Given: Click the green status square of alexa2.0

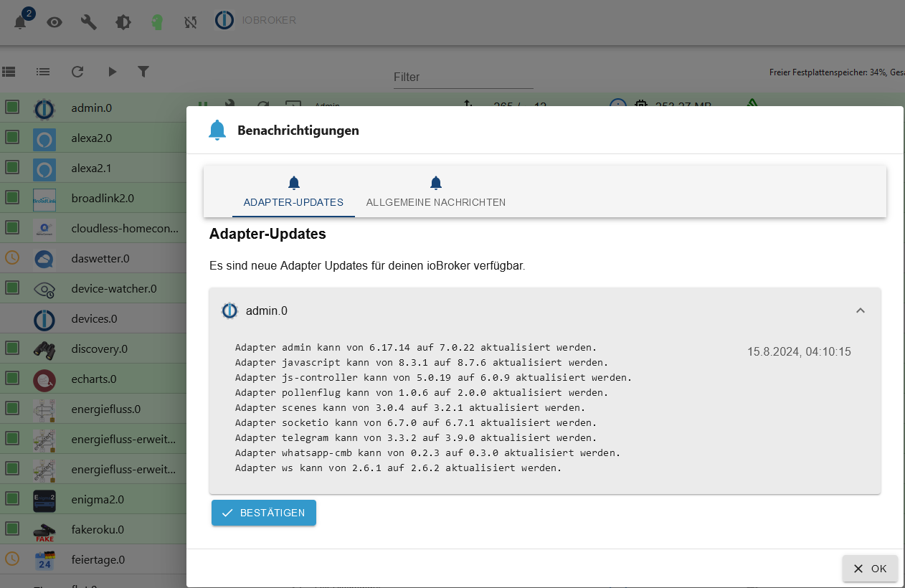Looking at the screenshot, I should click(x=12, y=137).
